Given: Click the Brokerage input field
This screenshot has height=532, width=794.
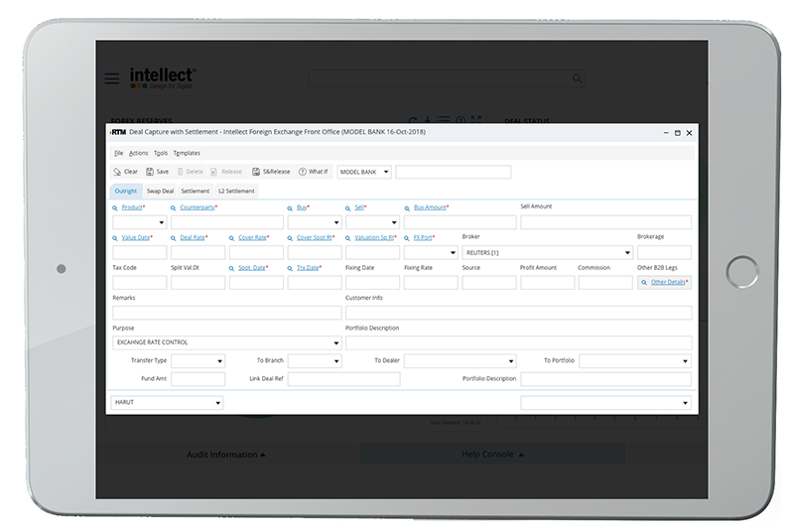Looking at the screenshot, I should click(664, 252).
